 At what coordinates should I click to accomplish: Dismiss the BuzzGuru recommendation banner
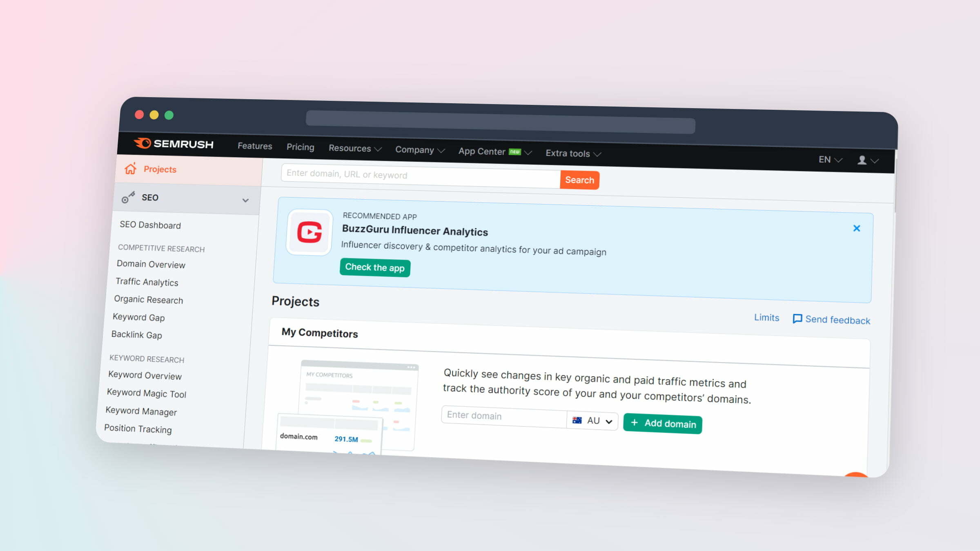pos(856,228)
